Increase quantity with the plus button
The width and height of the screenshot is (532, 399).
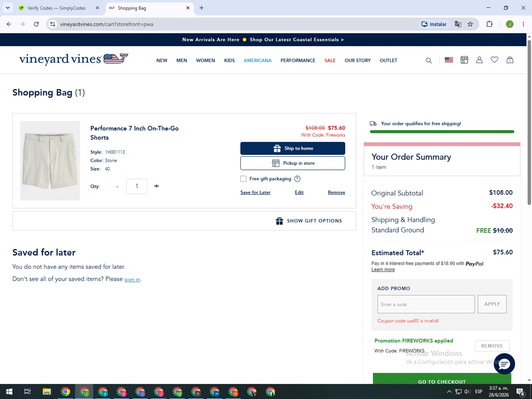coord(156,186)
